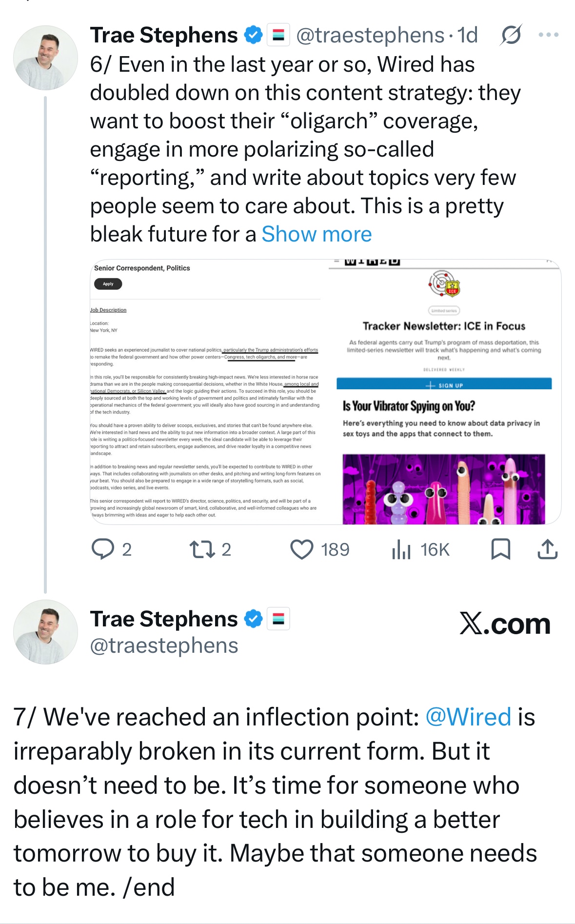Click the blue verified badge on tweet 6
This screenshot has height=924, width=575.
pos(253,35)
